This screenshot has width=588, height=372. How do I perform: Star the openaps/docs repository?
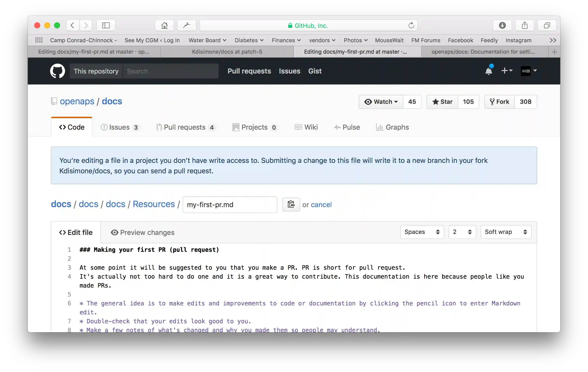coord(442,102)
